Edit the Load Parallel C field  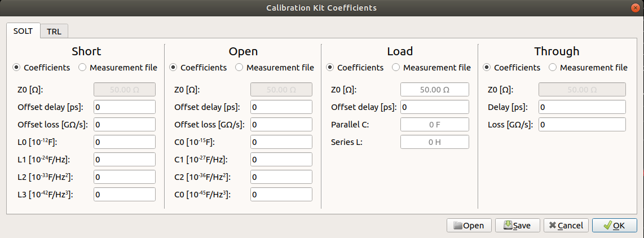point(434,125)
